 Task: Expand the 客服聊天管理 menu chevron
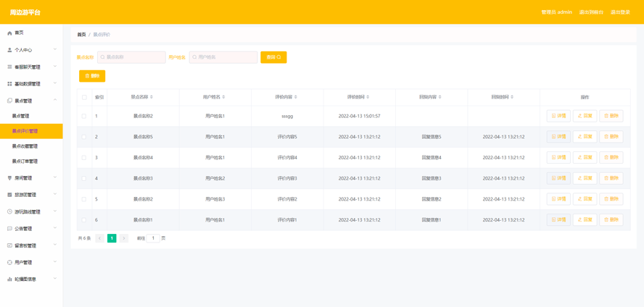pos(55,67)
